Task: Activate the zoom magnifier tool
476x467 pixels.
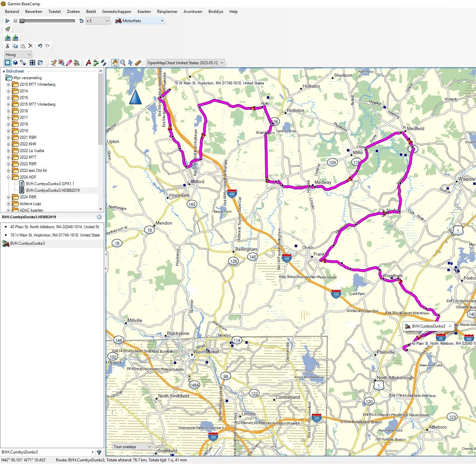Action: coord(123,63)
